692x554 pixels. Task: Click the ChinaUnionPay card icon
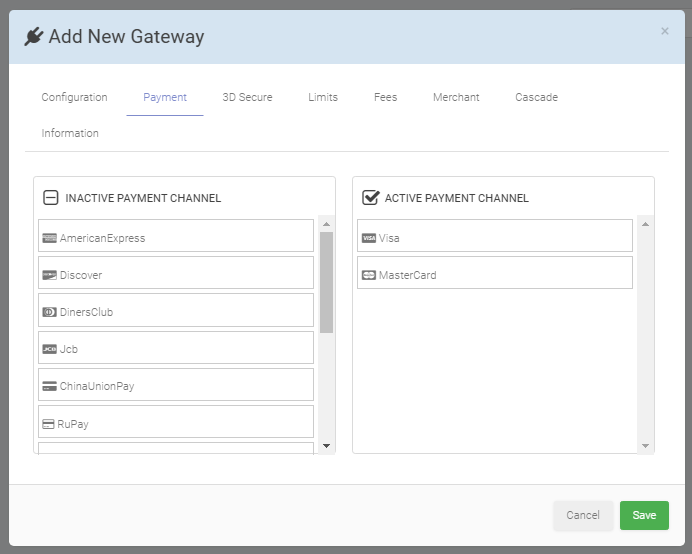pyautogui.click(x=49, y=386)
